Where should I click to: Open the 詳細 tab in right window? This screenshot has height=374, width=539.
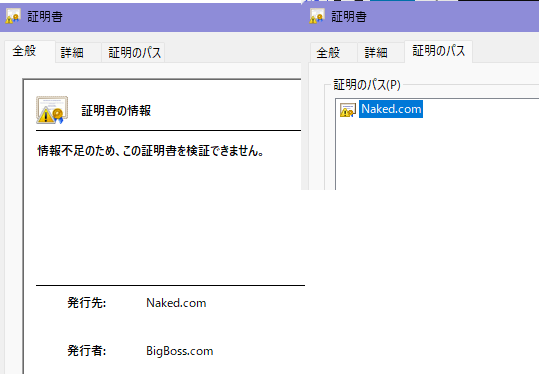pyautogui.click(x=381, y=53)
